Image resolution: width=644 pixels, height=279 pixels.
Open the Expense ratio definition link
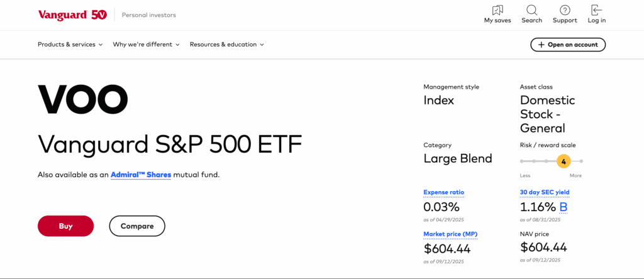[x=444, y=192]
